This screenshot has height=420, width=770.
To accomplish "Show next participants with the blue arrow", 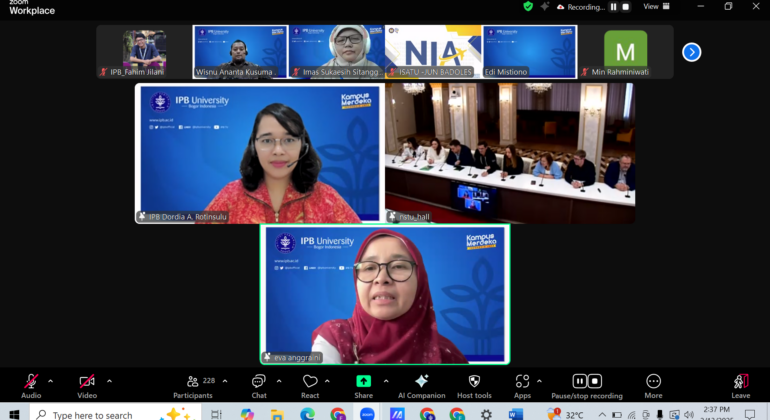I will coord(691,52).
